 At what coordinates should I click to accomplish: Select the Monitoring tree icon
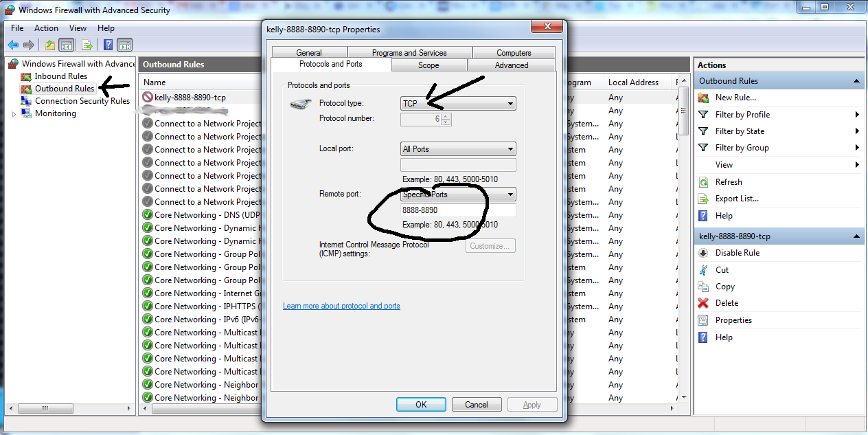(26, 113)
